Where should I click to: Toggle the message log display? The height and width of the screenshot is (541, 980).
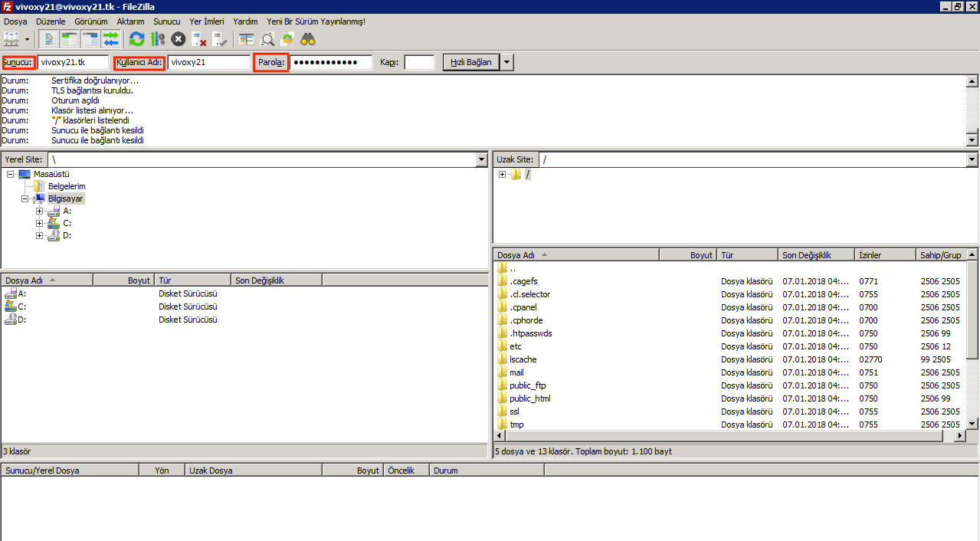click(x=49, y=38)
